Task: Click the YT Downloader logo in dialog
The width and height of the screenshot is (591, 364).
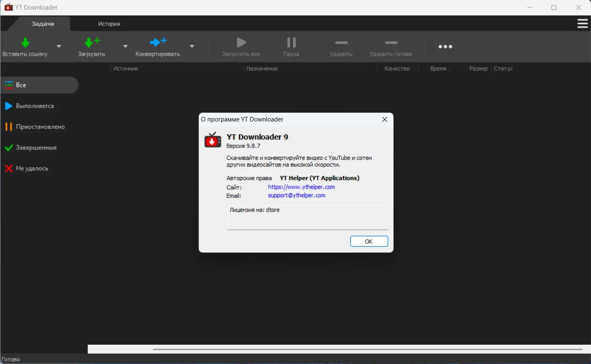Action: 213,140
